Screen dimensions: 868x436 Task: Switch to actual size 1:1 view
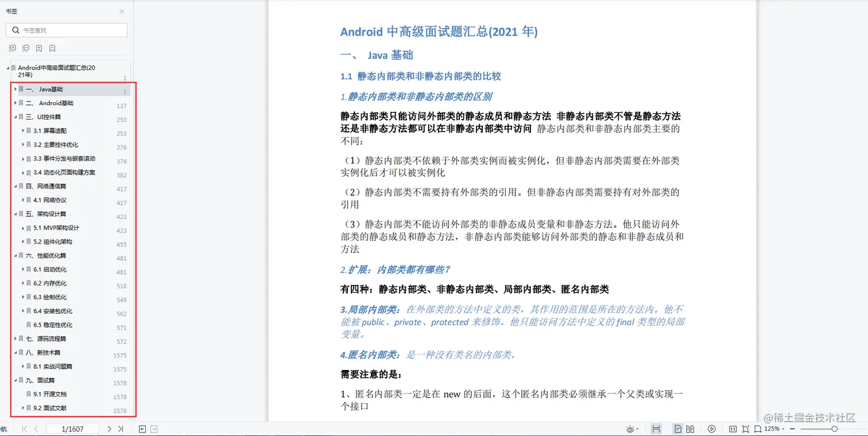pyautogui.click(x=733, y=429)
